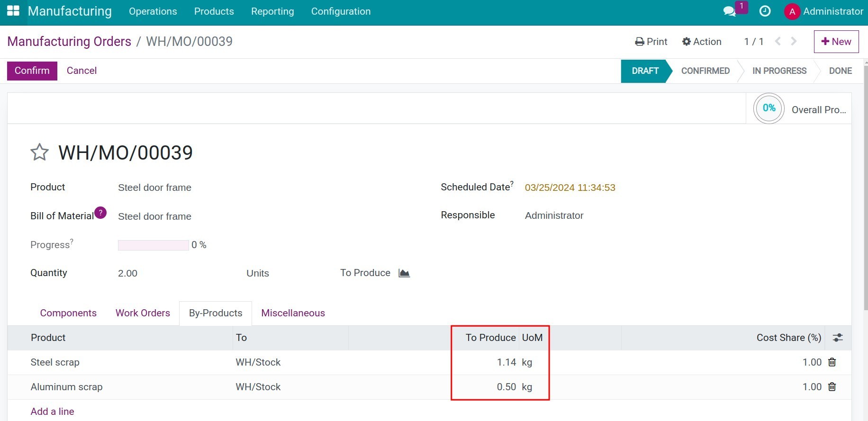The width and height of the screenshot is (868, 421).
Task: Create a New manufacturing order
Action: point(836,42)
